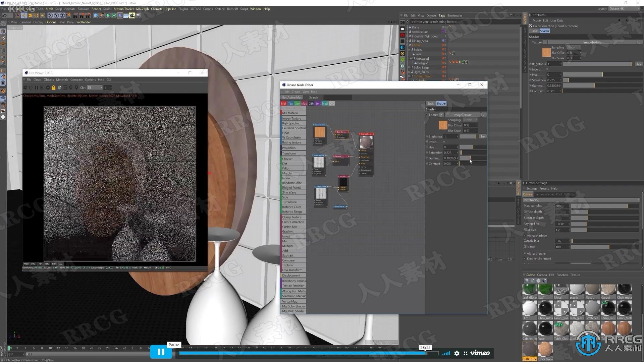This screenshot has width=644, height=362.
Task: Click the wood texture preview in node editor
Action: (443, 125)
